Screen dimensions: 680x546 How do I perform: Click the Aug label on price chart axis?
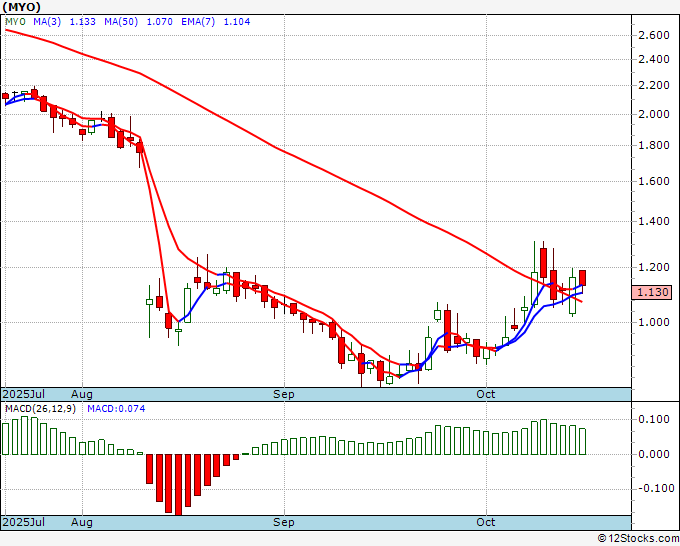pos(82,394)
